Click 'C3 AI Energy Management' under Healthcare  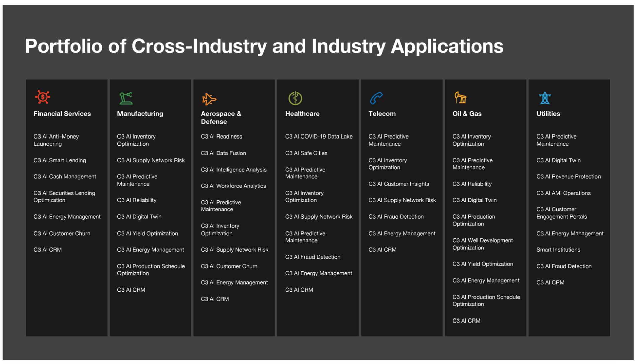(319, 273)
